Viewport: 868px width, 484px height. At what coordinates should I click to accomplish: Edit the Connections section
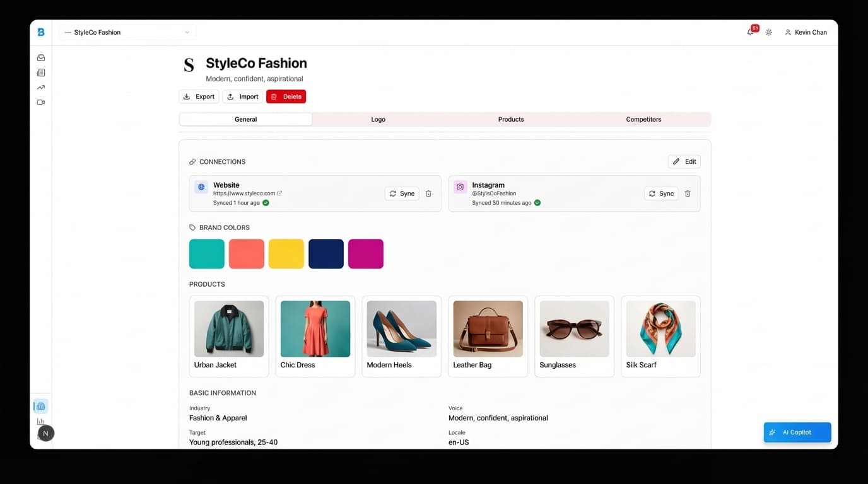(x=684, y=161)
